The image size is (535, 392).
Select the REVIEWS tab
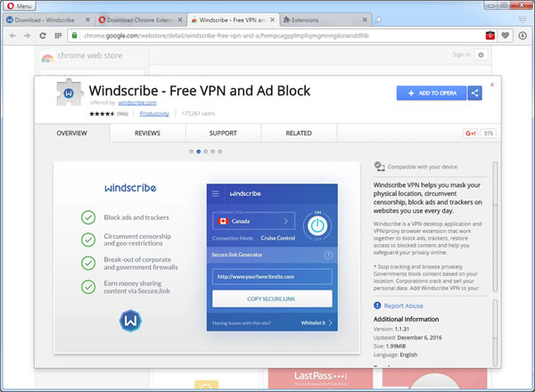pos(147,134)
